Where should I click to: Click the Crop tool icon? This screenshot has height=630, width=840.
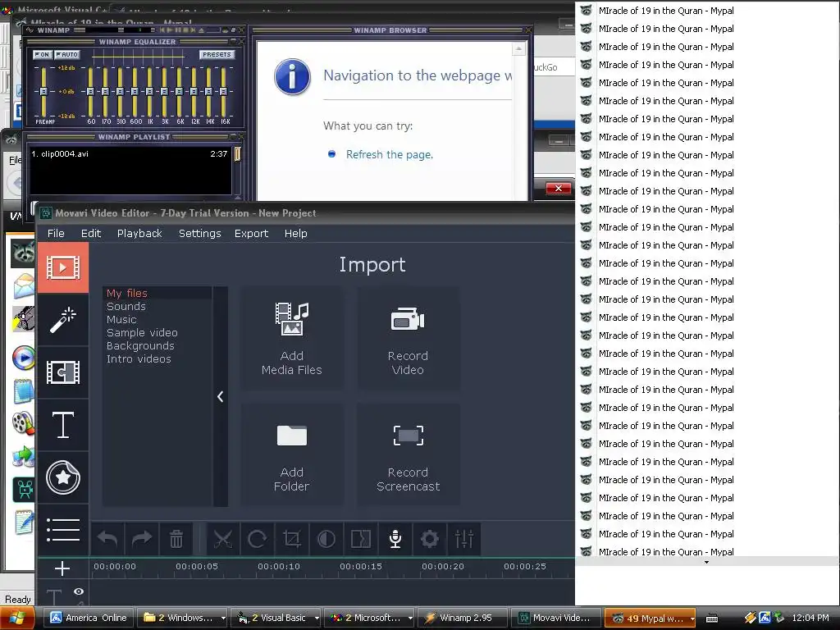tap(292, 539)
